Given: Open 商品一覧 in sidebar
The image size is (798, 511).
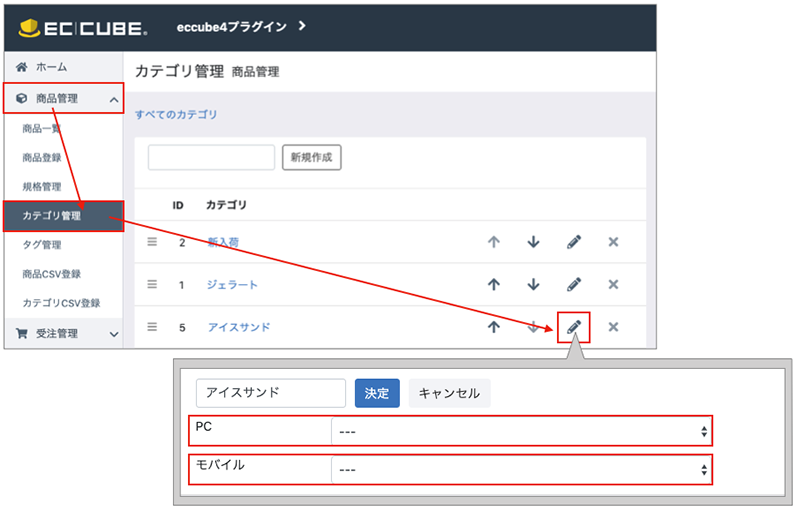Looking at the screenshot, I should (41, 128).
